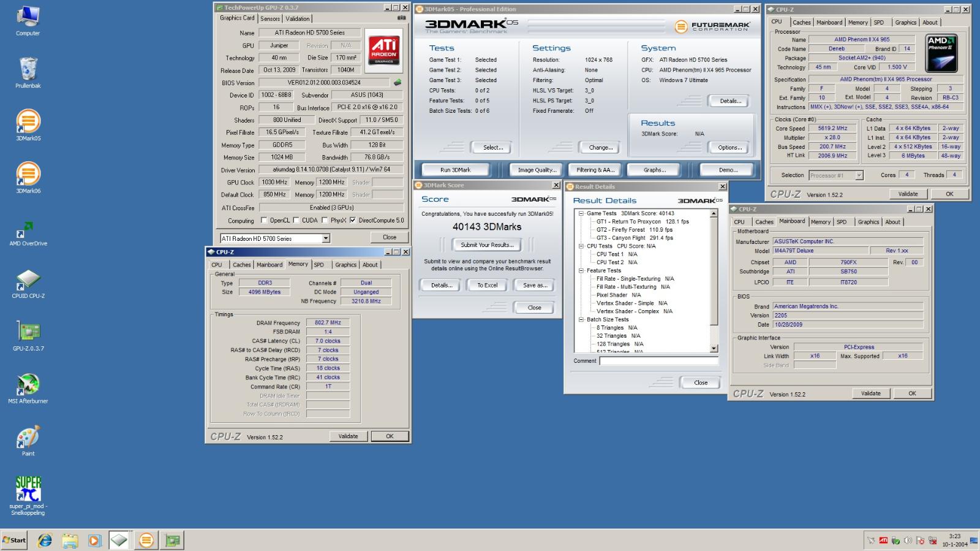
Task: Click Submit Your Results... button
Action: pos(487,245)
